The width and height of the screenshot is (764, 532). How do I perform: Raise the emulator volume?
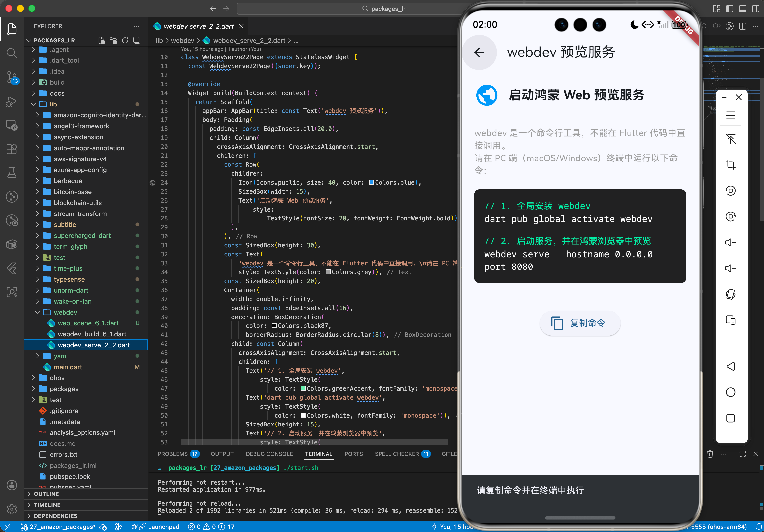[x=731, y=242]
